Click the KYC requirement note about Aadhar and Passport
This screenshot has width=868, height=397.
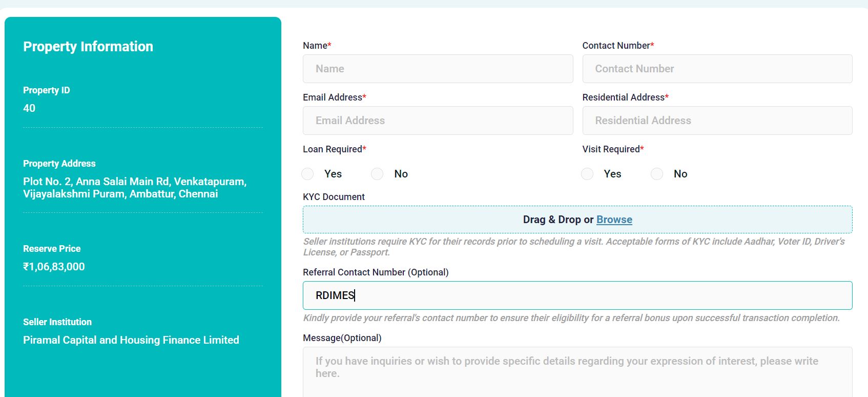pos(574,247)
